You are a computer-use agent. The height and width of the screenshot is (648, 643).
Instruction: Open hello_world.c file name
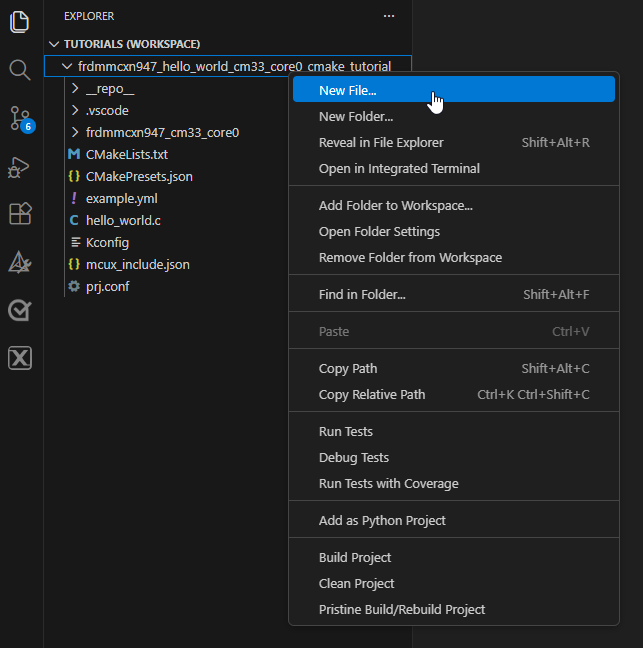pyautogui.click(x=123, y=221)
